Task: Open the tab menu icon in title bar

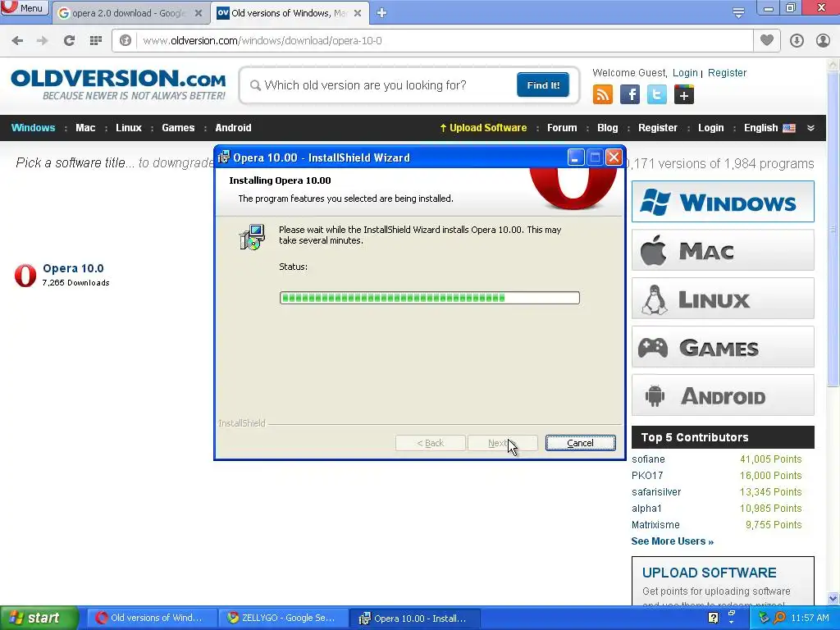Action: [738, 13]
